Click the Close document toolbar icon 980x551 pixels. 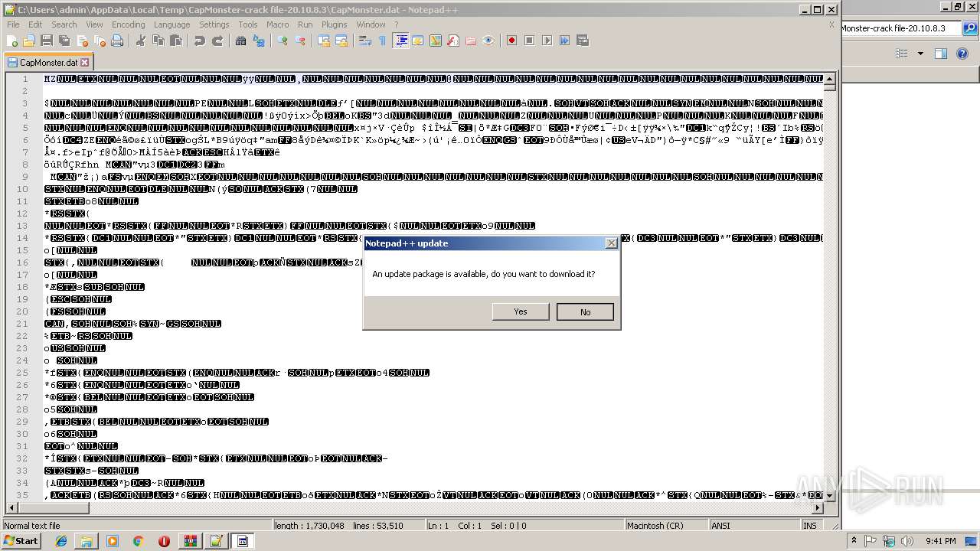(82, 41)
